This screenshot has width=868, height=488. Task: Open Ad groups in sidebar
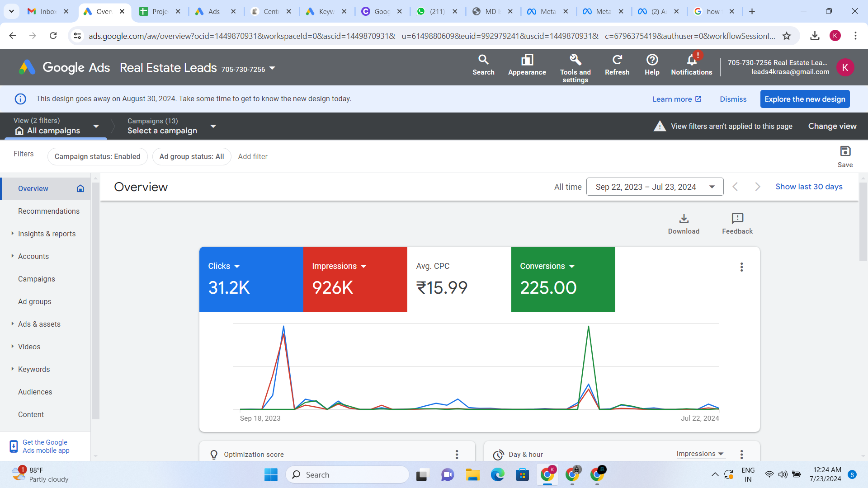coord(35,301)
